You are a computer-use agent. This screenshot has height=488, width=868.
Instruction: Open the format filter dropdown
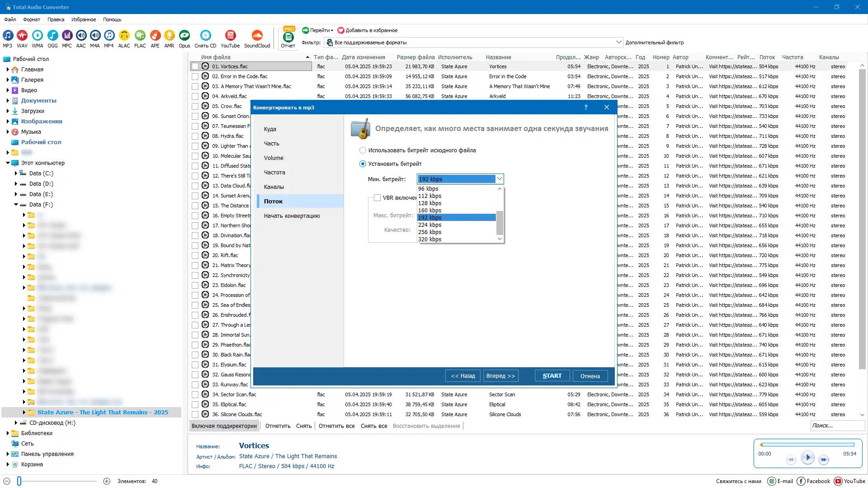(x=618, y=42)
